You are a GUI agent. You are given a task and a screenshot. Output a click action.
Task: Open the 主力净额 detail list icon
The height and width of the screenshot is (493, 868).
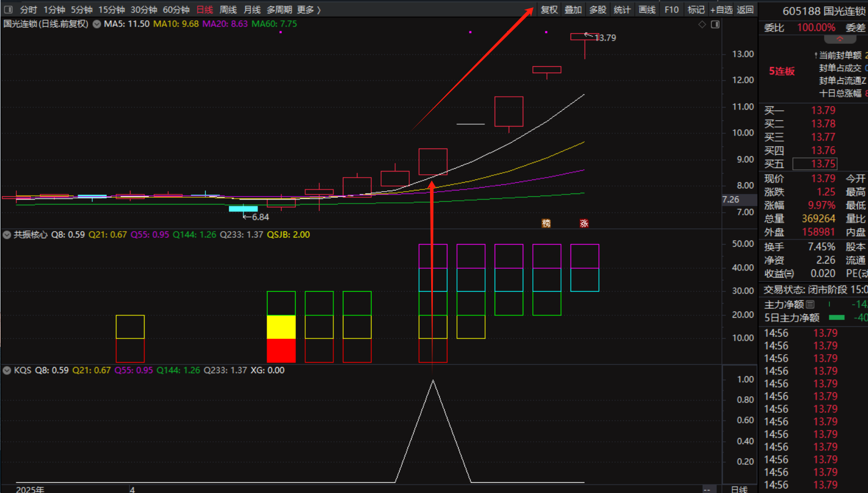point(810,305)
